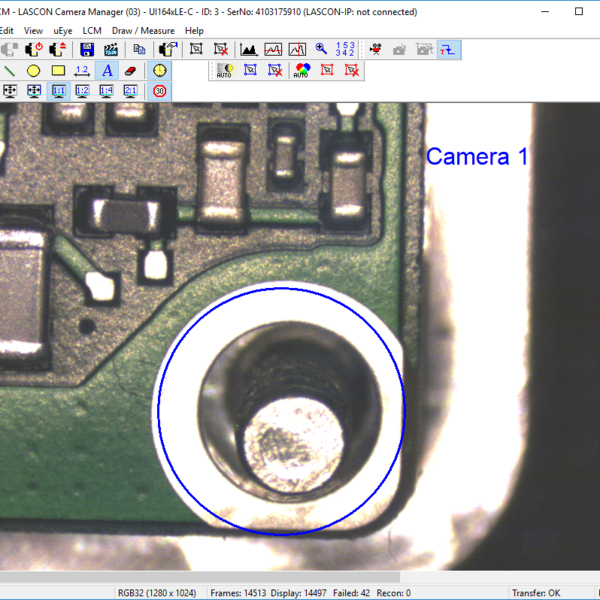Viewport: 600px width, 600px height.
Task: Click the pixel values 153 342 icon
Action: (345, 49)
